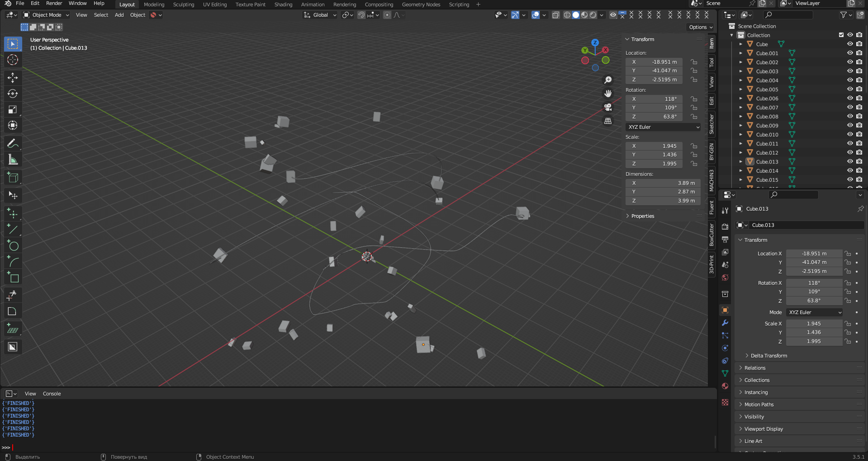Select the Measure tool
Screen dimensions: 868x461
(13, 160)
